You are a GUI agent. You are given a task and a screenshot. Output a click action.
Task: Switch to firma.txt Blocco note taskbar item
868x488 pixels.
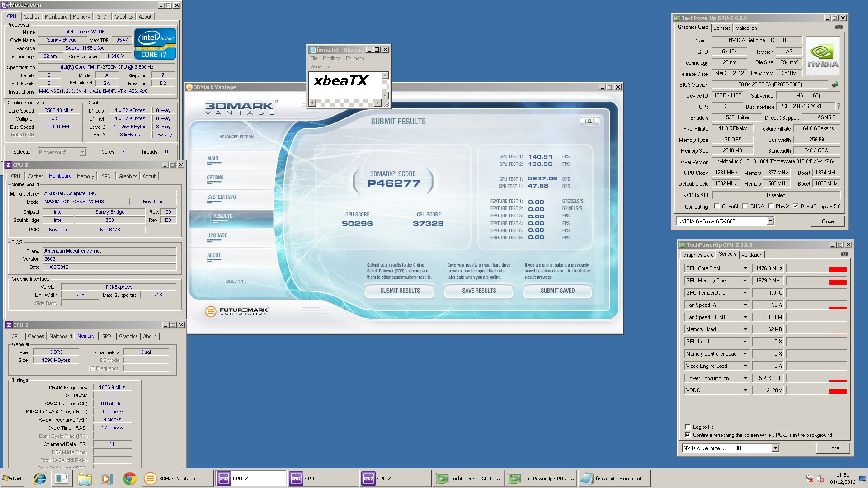click(614, 479)
